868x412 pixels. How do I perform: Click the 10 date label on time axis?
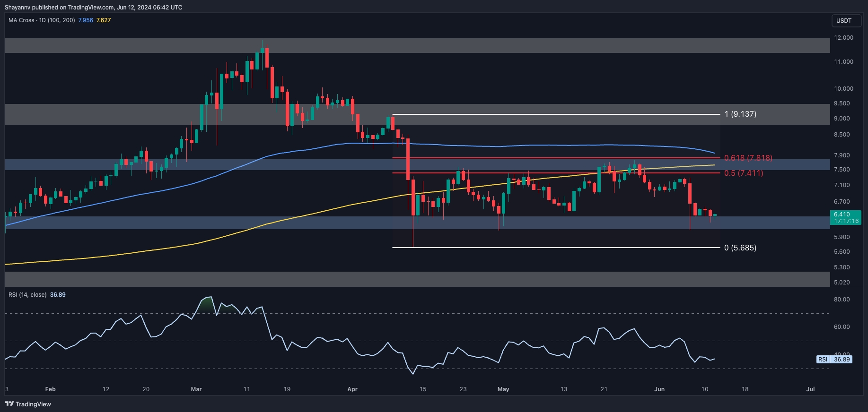[705, 389]
